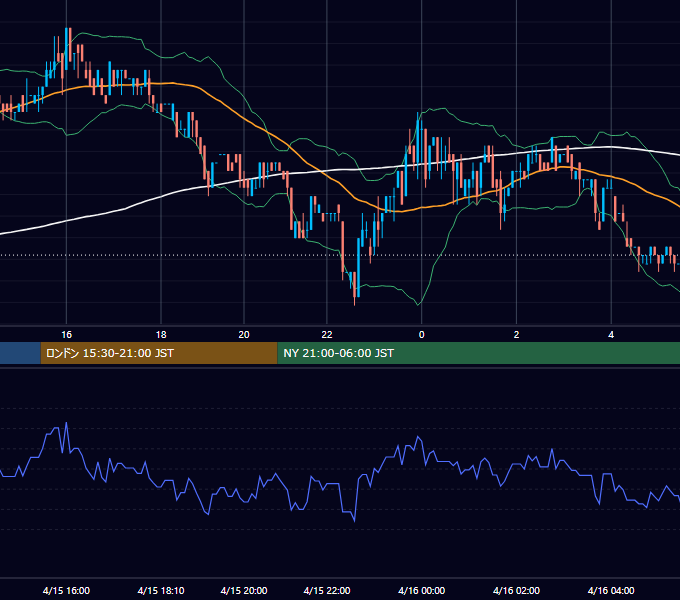Image resolution: width=680 pixels, height=600 pixels.
Task: Select the NY 21:00-06:00 JST session bar
Action: tap(479, 353)
